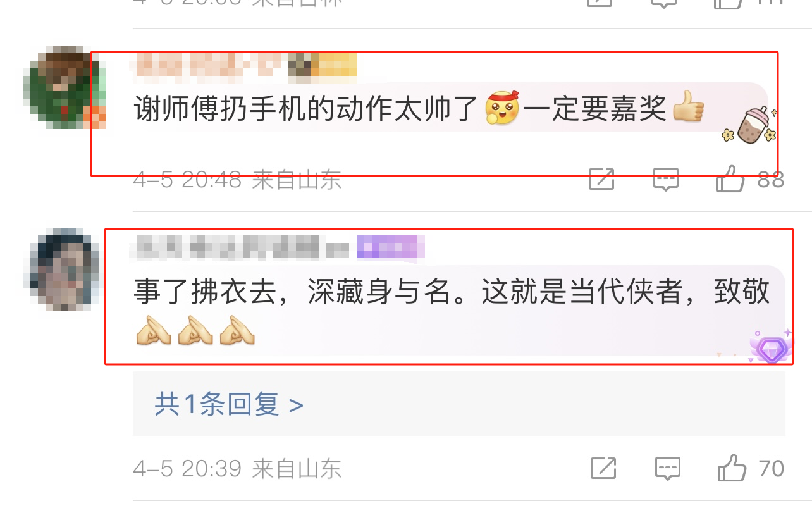Tap the 4-5 20:48 来自山东 timestamp

(x=237, y=180)
